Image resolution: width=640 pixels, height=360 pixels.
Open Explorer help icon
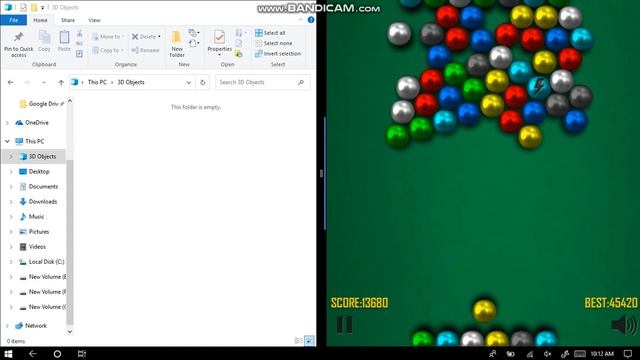click(311, 20)
